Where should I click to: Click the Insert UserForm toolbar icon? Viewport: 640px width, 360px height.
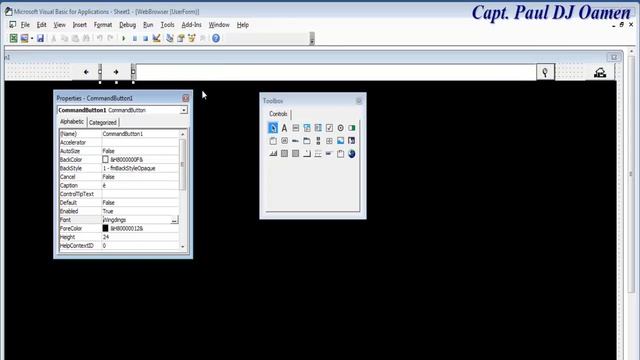tap(24, 38)
